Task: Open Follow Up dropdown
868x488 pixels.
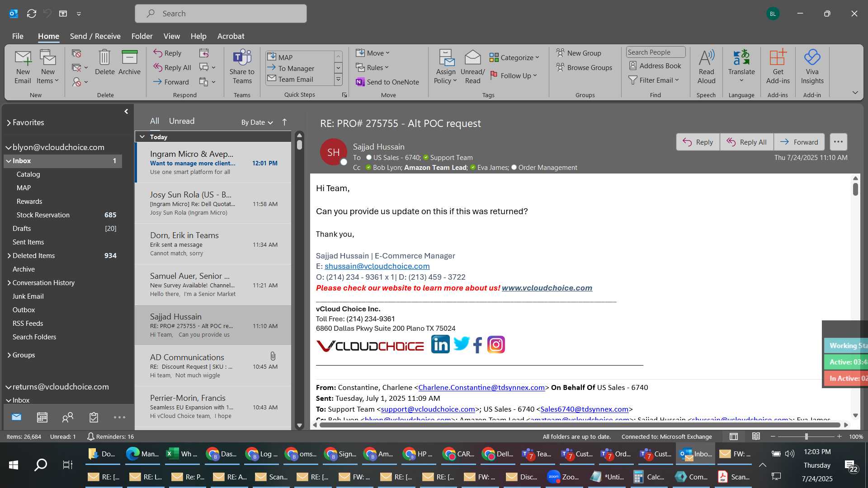Action: tap(514, 75)
